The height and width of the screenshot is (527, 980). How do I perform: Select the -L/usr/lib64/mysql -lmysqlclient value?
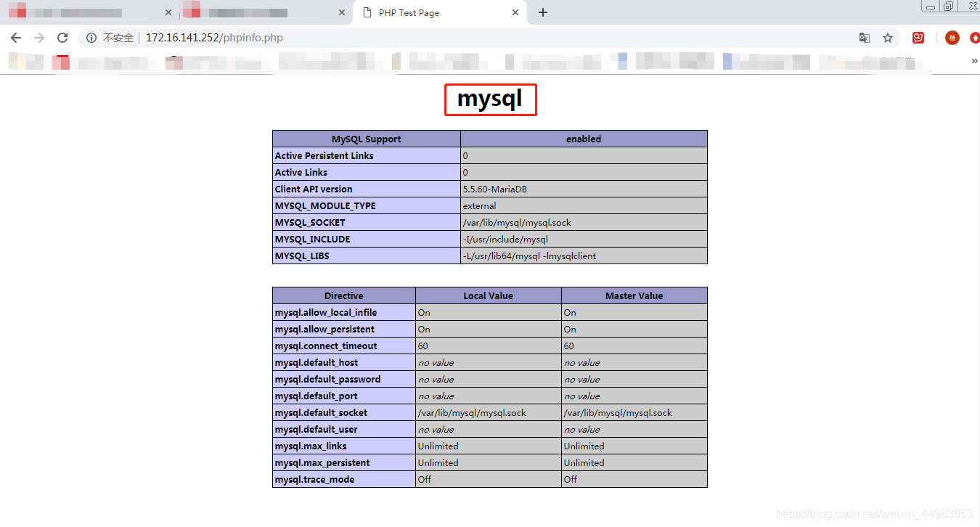(x=529, y=256)
